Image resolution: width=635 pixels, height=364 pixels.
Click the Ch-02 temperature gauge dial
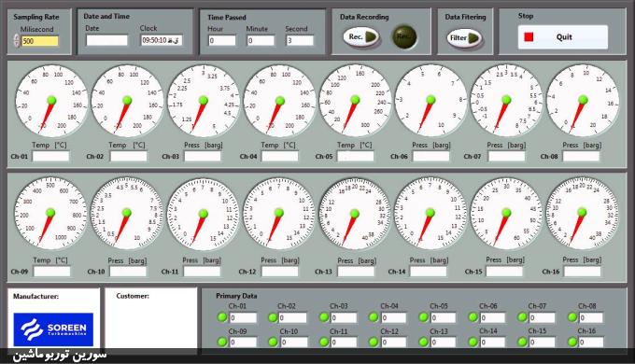pos(127,101)
